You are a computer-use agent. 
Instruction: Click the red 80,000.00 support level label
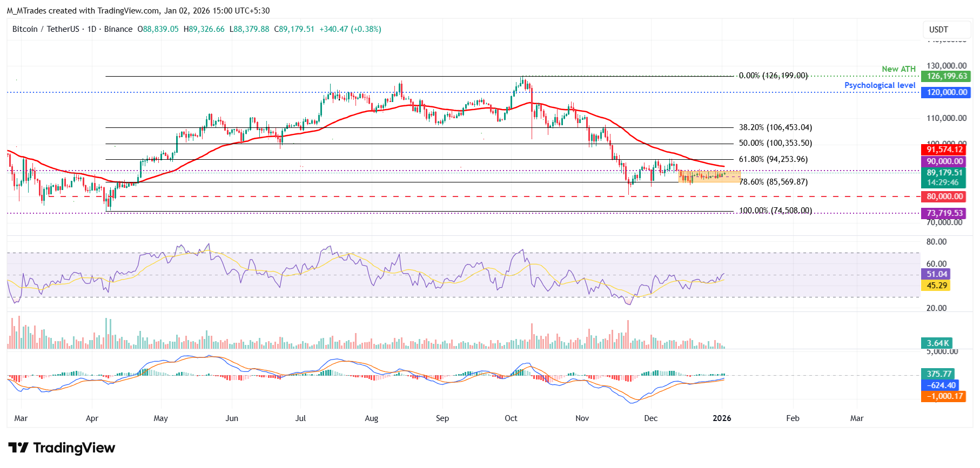944,196
